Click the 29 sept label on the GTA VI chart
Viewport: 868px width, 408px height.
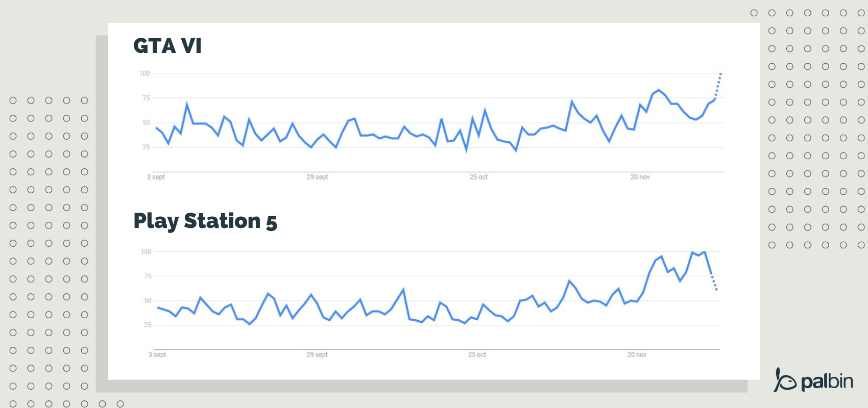point(317,177)
